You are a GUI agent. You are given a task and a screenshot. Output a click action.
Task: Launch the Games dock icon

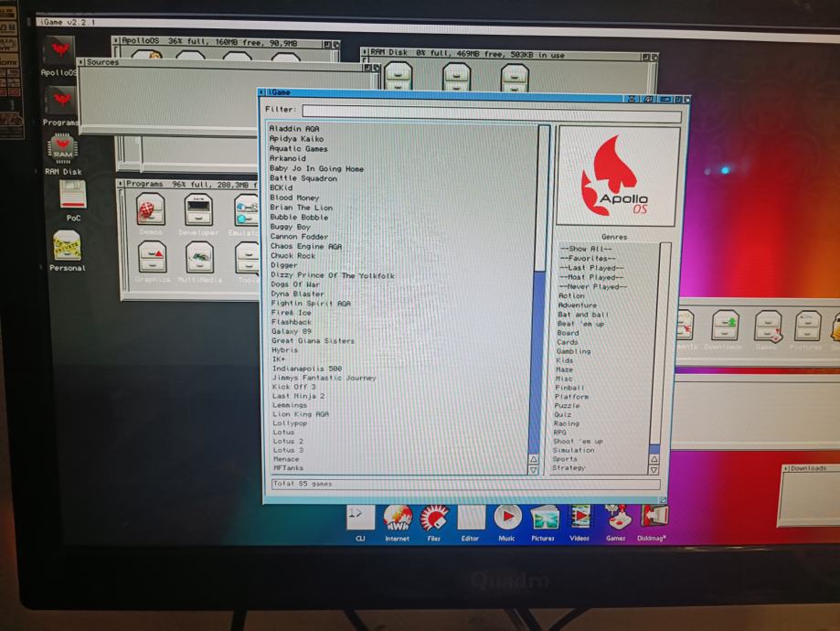616,519
